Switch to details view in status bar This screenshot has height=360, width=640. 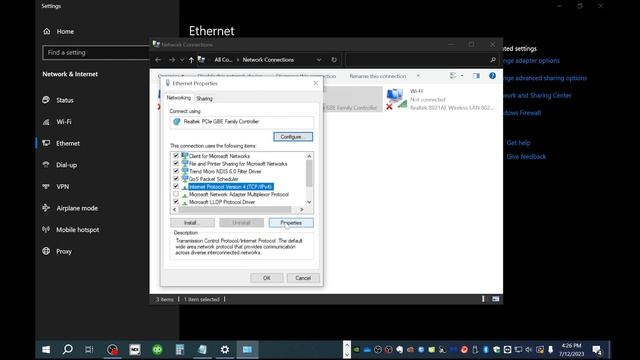click(483, 299)
